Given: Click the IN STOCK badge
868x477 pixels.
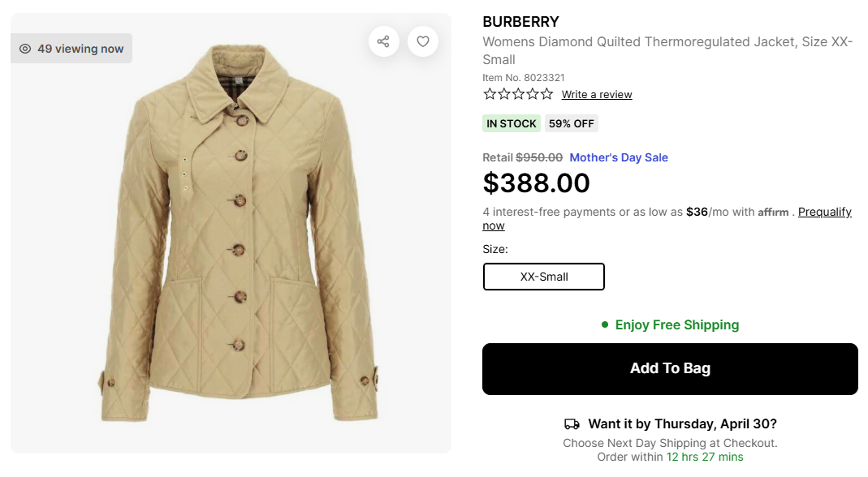Looking at the screenshot, I should click(x=512, y=123).
